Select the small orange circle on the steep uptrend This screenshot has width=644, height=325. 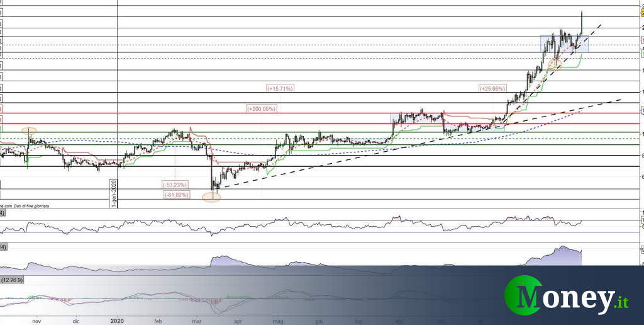(x=553, y=63)
